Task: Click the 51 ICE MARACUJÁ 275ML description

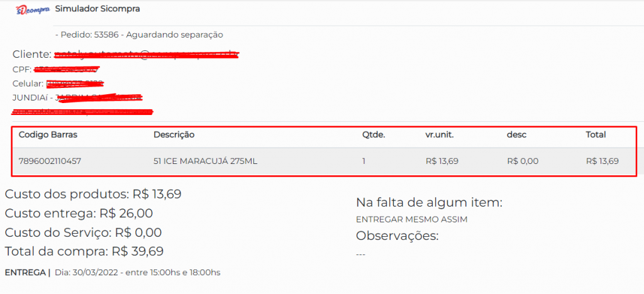Action: [x=205, y=161]
